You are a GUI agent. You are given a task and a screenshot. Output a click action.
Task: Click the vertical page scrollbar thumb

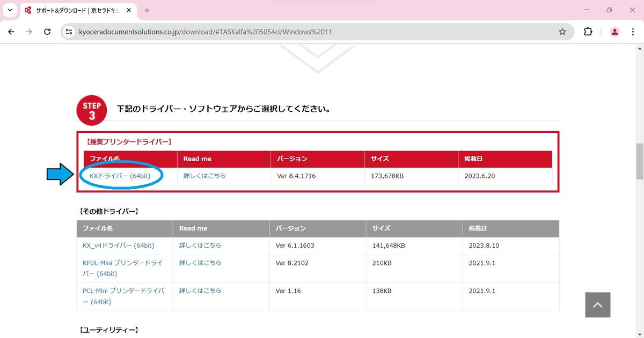tap(639, 161)
